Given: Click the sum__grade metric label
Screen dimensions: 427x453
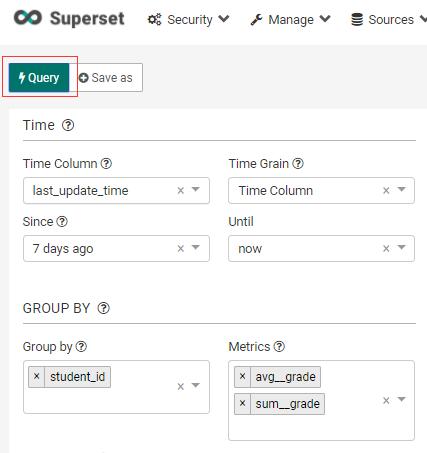Looking at the screenshot, I should click(287, 404).
